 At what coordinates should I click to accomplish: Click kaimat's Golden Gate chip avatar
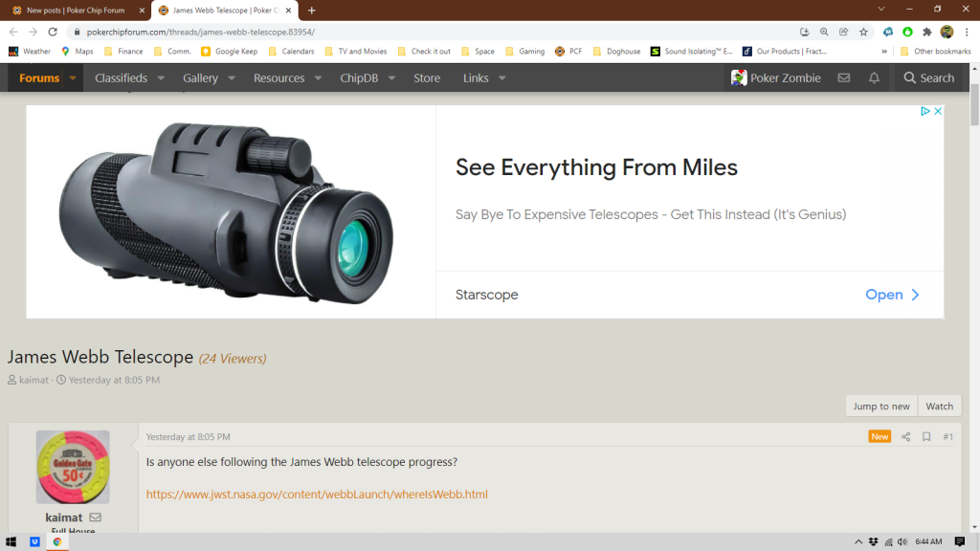[73, 467]
